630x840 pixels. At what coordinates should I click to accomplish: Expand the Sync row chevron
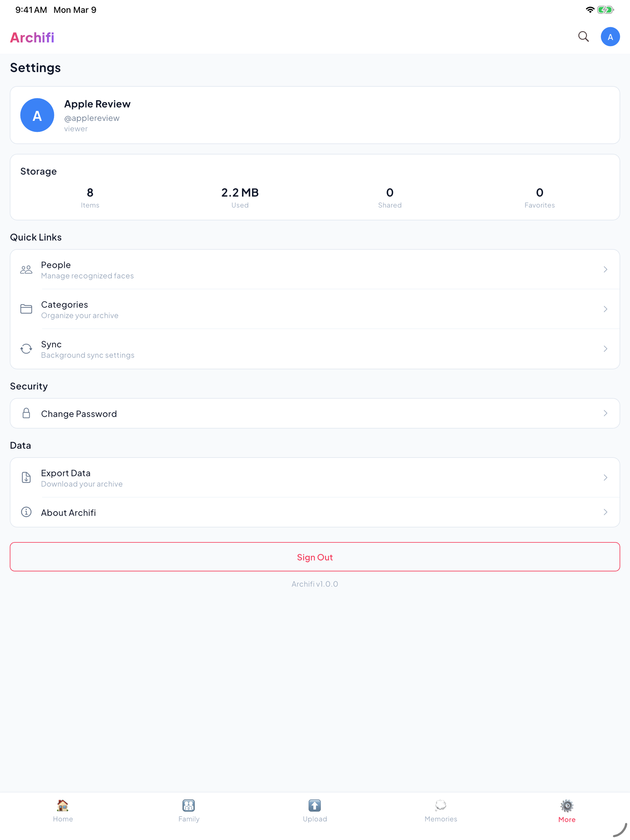click(605, 349)
